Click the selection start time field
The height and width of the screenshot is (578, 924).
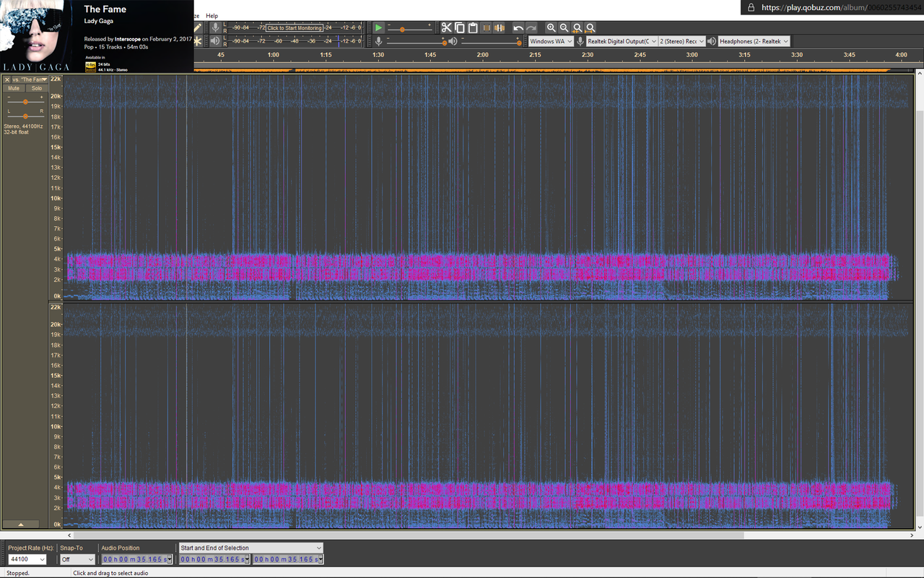[214, 559]
